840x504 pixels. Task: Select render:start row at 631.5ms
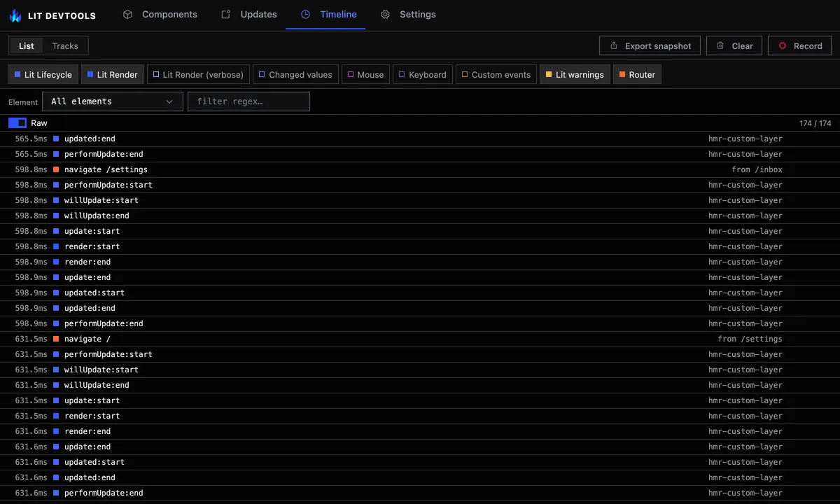(x=420, y=416)
